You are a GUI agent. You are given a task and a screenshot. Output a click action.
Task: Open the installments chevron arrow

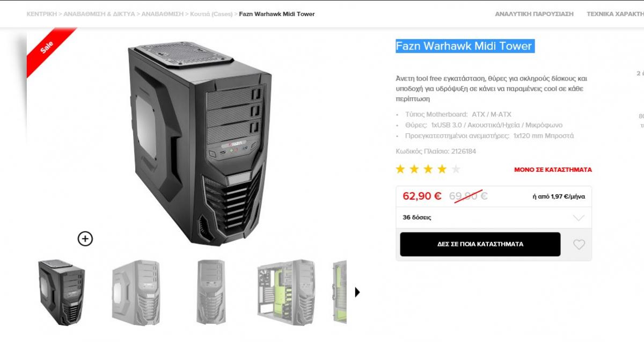(x=578, y=218)
